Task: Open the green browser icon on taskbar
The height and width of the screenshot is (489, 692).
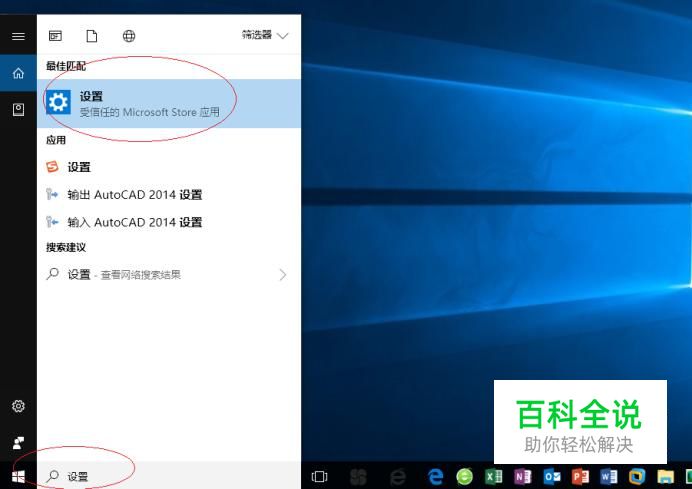Action: coord(464,477)
